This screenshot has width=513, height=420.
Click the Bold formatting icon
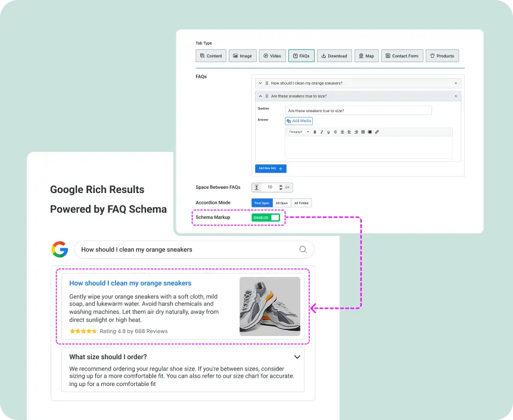pos(315,132)
